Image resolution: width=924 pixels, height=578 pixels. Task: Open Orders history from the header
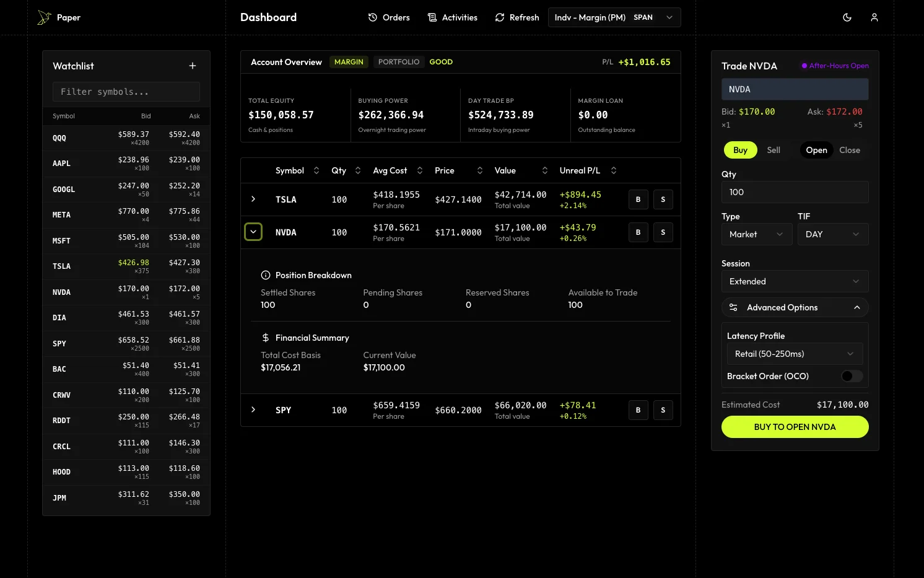[x=389, y=17]
